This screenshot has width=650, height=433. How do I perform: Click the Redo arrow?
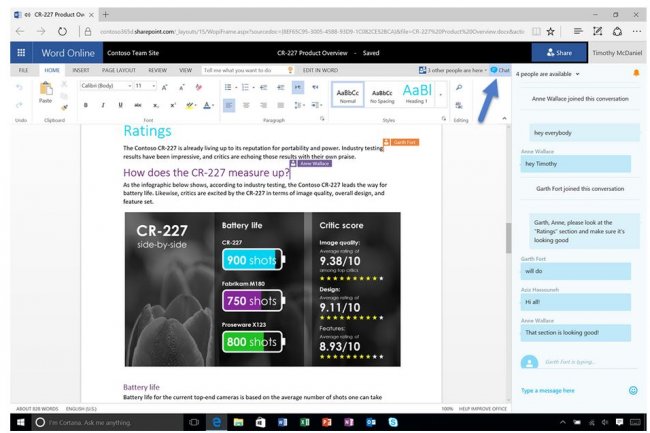pos(19,105)
